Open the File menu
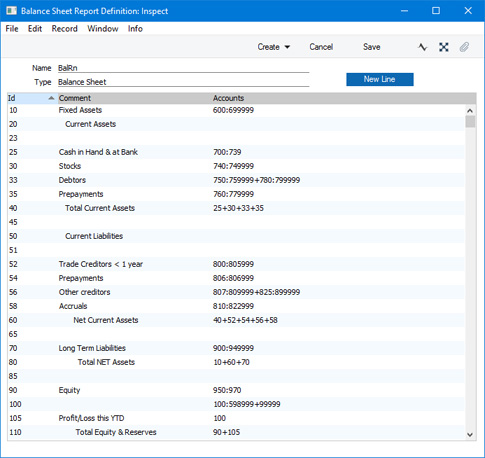485x458 pixels. pos(12,29)
